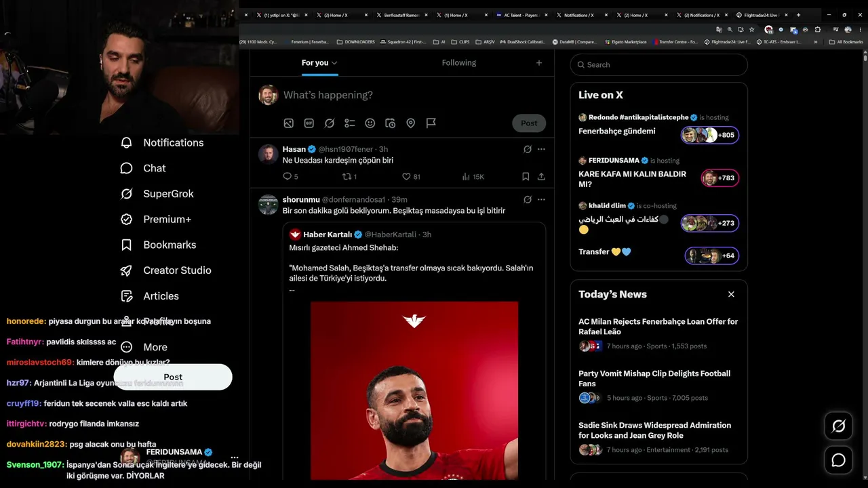Switch to the AC Talent - Players browser tab
The width and height of the screenshot is (868, 488).
tap(521, 15)
